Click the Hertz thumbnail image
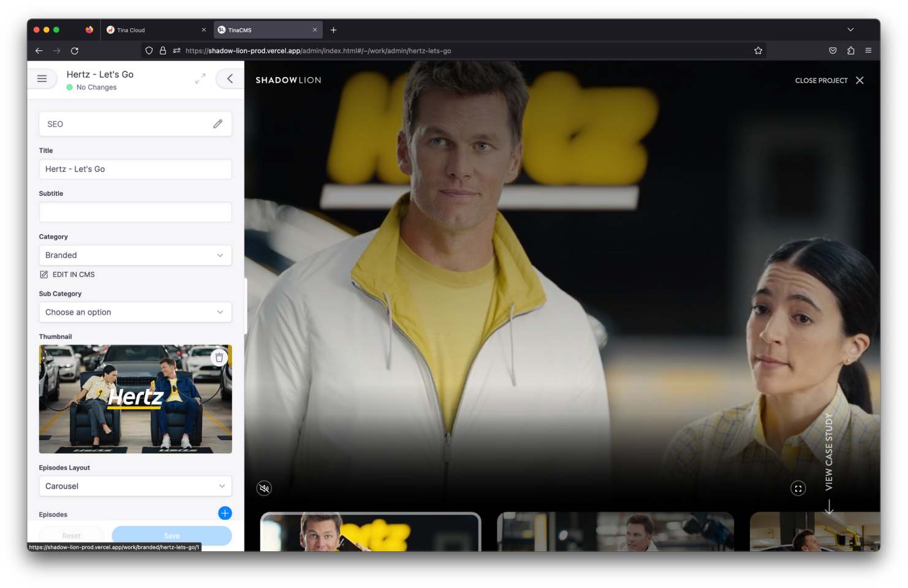908x588 pixels. [x=135, y=399]
